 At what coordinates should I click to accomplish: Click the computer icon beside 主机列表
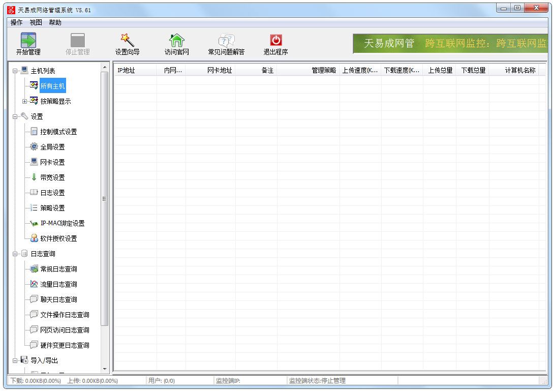[x=24, y=70]
